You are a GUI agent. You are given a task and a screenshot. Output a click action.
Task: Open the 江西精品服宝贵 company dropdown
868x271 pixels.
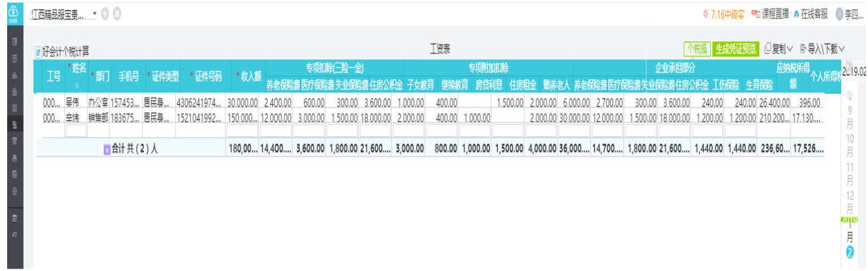(x=63, y=14)
